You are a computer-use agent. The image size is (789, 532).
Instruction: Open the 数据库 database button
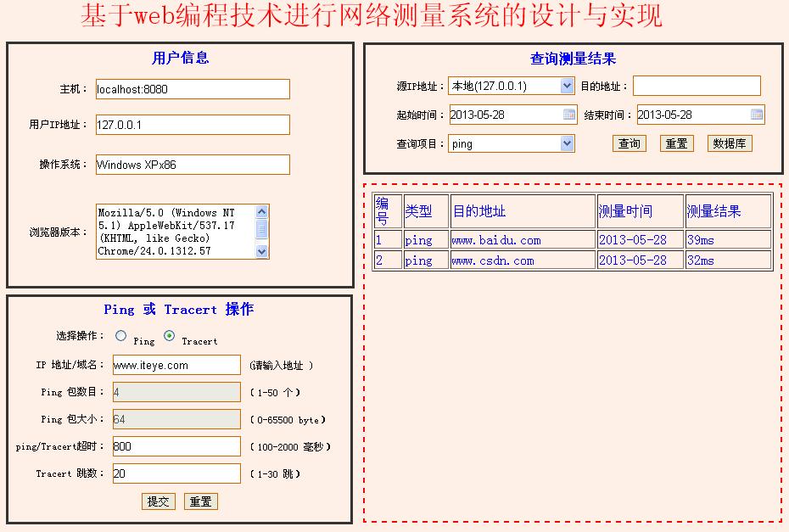729,143
